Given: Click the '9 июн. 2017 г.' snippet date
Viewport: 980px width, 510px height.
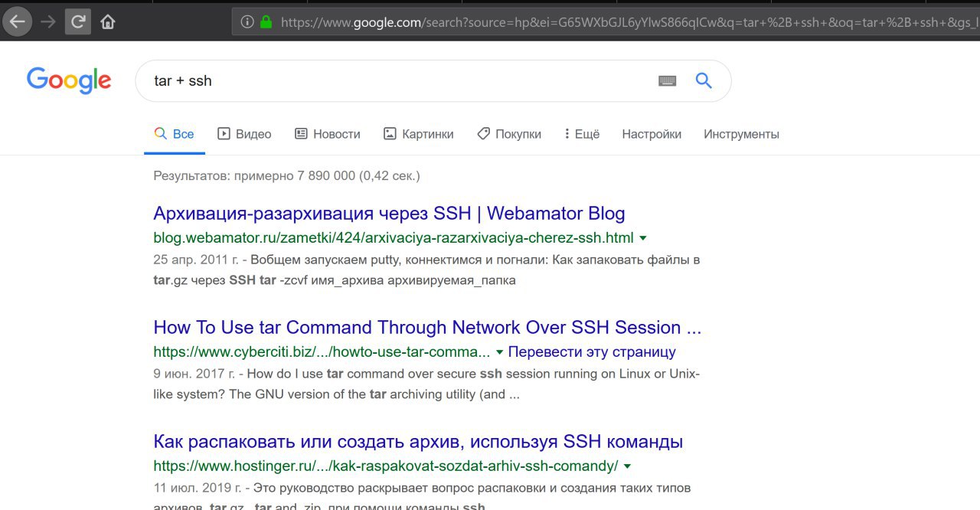Looking at the screenshot, I should 194,374.
